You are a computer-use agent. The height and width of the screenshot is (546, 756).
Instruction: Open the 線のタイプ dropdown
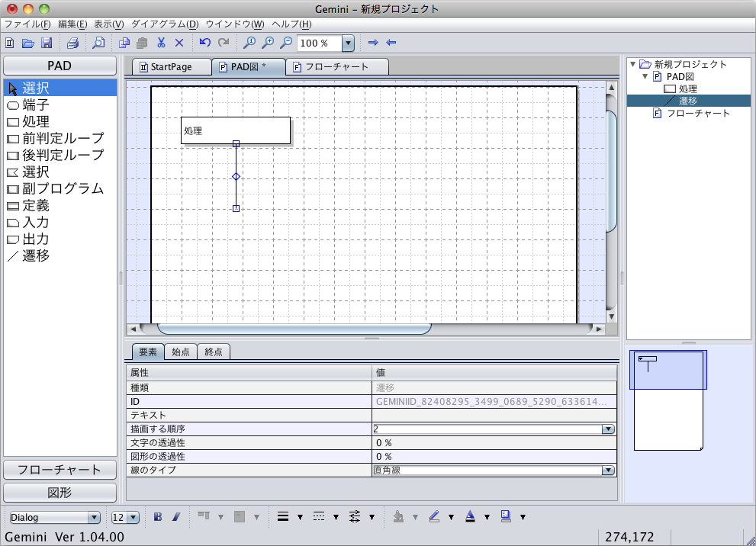[x=608, y=470]
